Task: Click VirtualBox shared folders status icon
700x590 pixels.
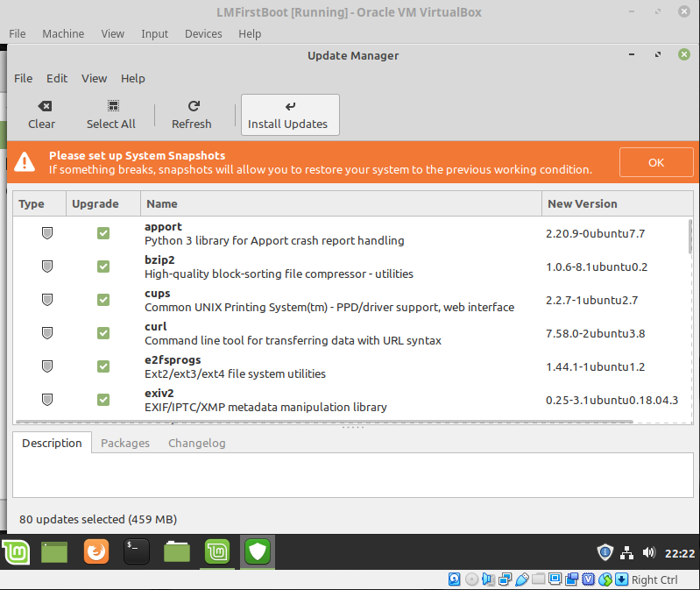Action: coord(539,579)
